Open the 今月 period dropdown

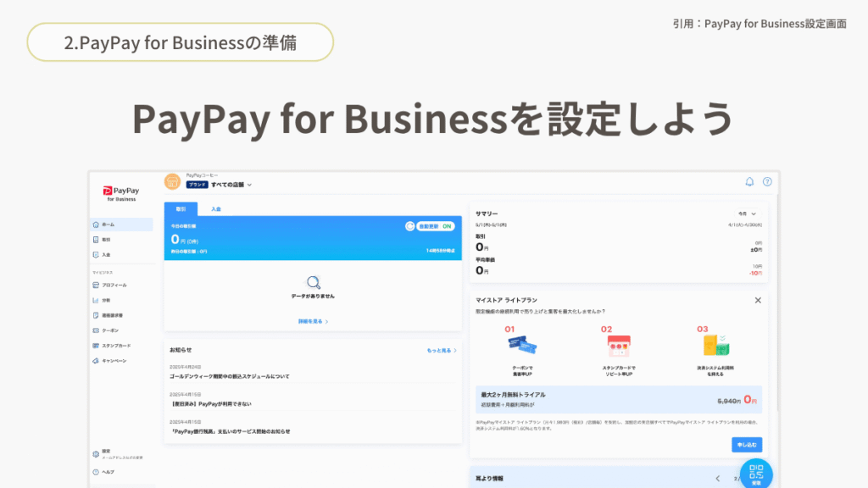click(747, 213)
